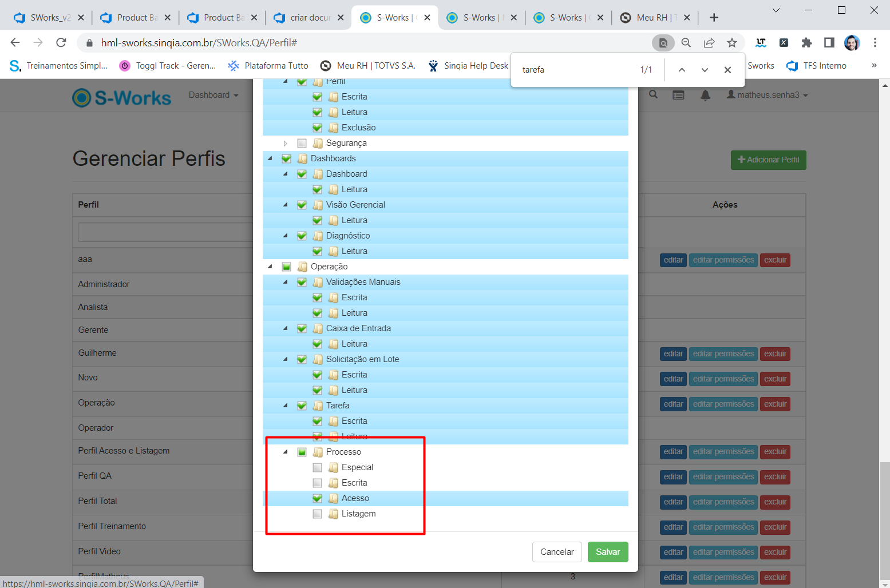Click the Salvar button
This screenshot has width=890, height=588.
607,552
